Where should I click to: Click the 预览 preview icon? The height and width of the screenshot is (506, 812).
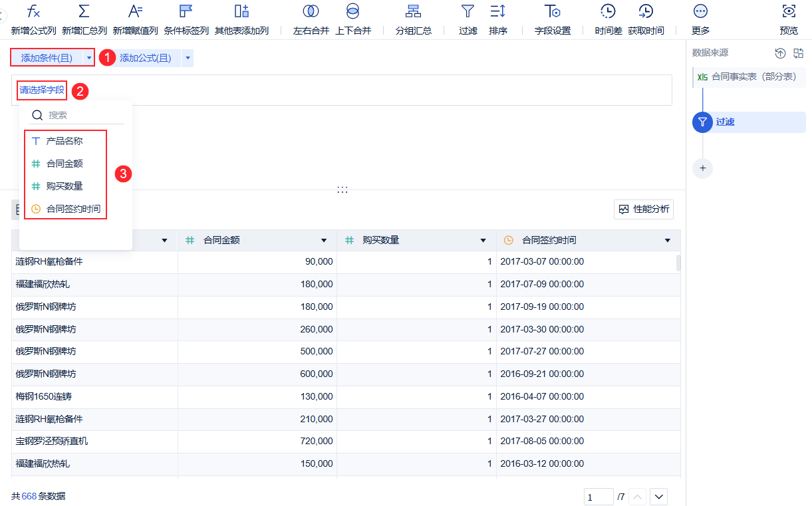pyautogui.click(x=789, y=11)
